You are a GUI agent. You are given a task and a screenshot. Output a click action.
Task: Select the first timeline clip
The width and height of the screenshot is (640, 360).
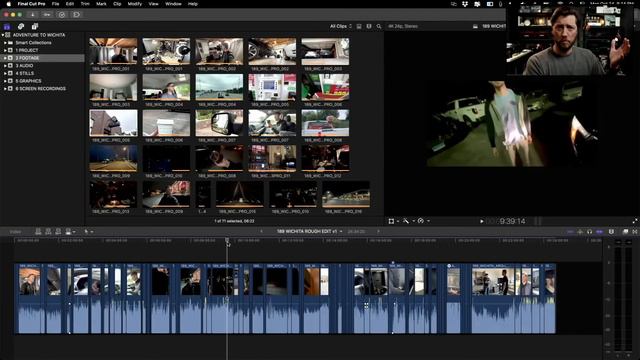coord(29,298)
